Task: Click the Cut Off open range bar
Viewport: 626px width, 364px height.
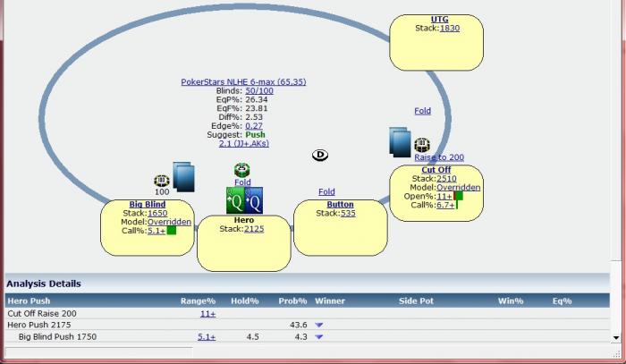Action: [x=458, y=196]
